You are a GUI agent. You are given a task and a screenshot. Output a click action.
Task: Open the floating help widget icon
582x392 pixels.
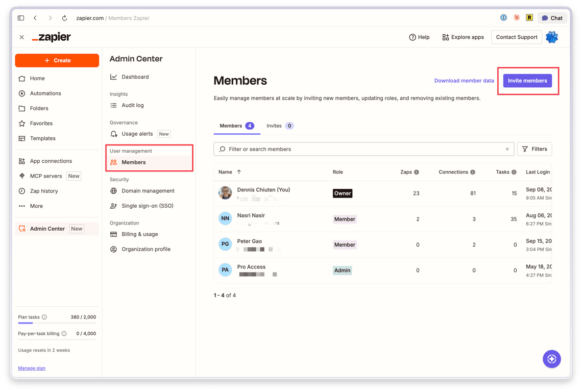point(552,359)
